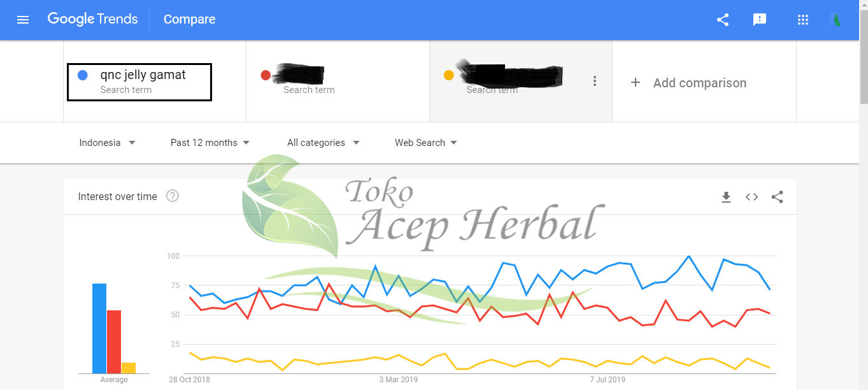Click the red dot of second term
Image resolution: width=868 pixels, height=390 pixels.
266,75
